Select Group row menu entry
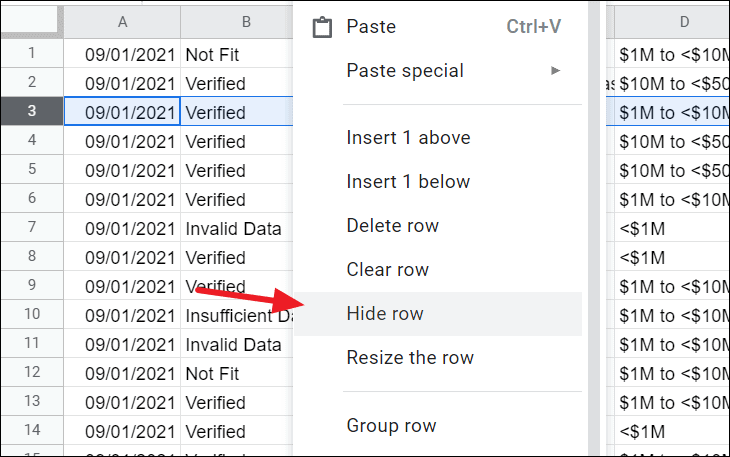The height and width of the screenshot is (457, 730). click(438, 425)
